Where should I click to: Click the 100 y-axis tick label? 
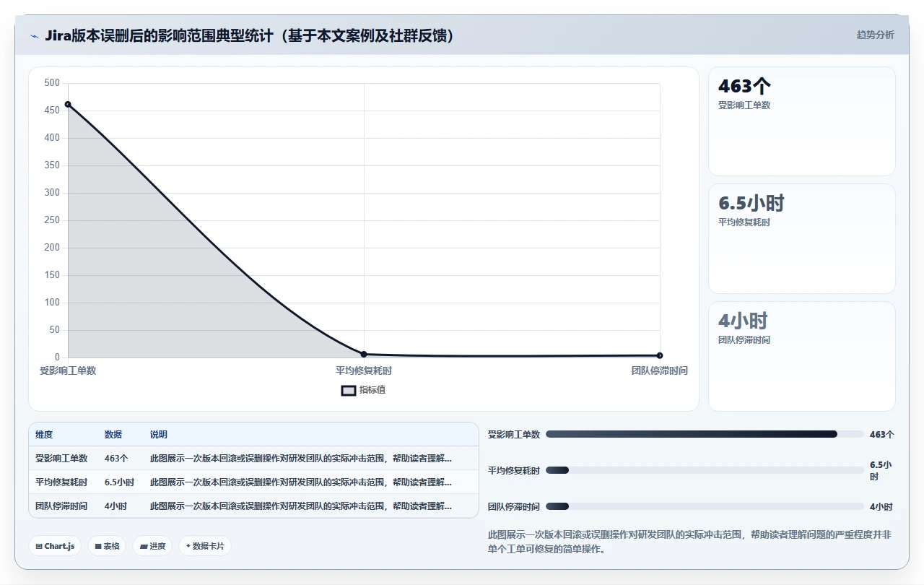[52, 303]
